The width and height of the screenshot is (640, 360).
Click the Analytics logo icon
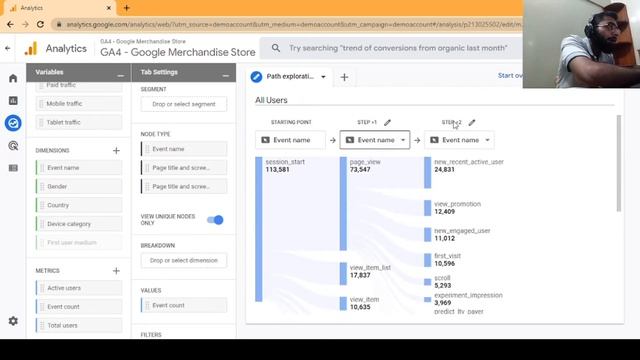click(x=31, y=49)
